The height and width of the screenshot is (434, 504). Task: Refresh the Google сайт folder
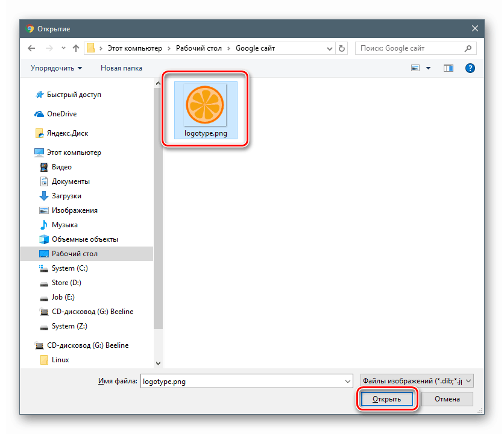[x=342, y=48]
